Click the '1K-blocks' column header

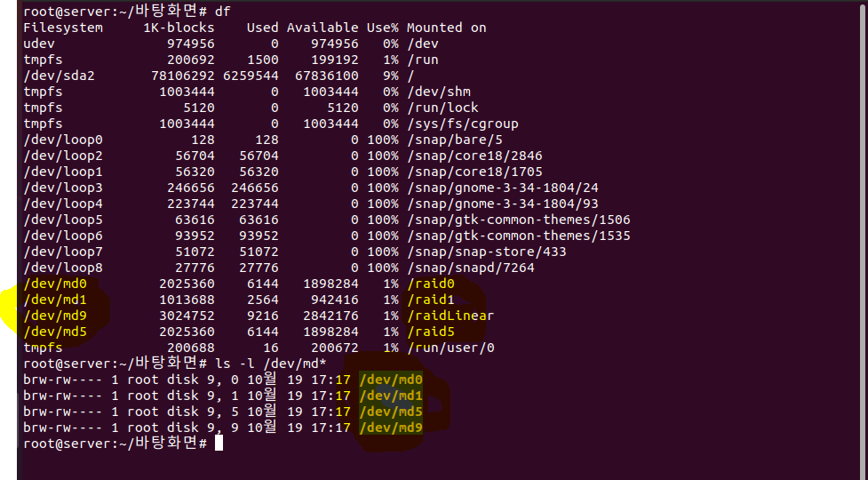pos(179,28)
